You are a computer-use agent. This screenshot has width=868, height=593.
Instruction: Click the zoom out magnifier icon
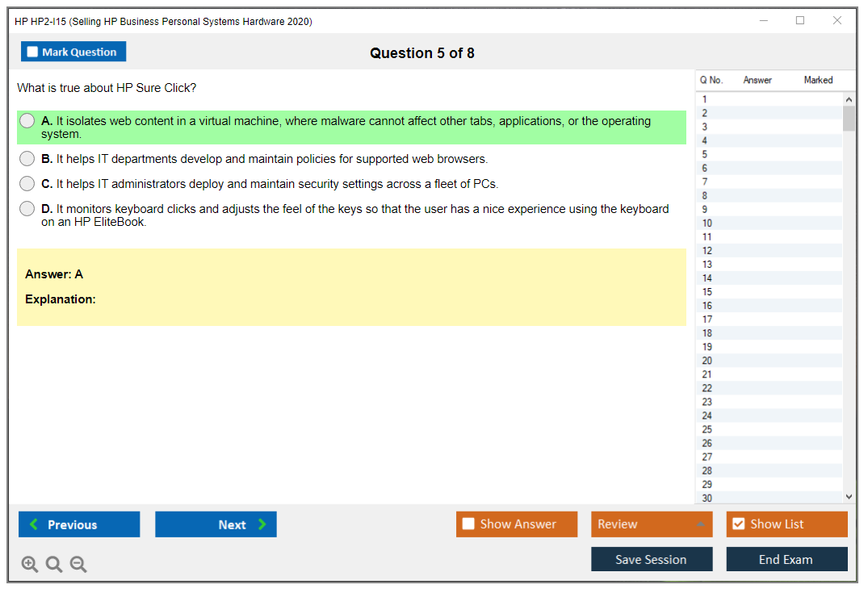[x=78, y=565]
